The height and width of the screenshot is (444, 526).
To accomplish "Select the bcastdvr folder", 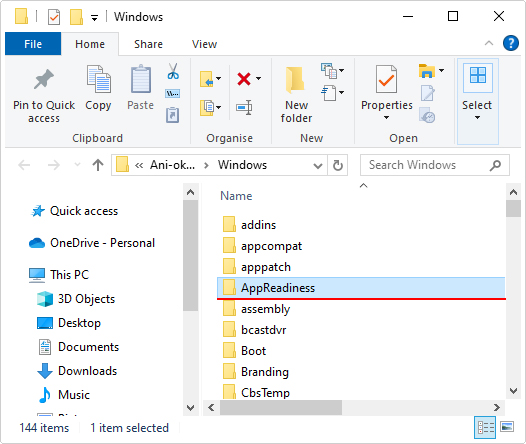I will pyautogui.click(x=361, y=330).
